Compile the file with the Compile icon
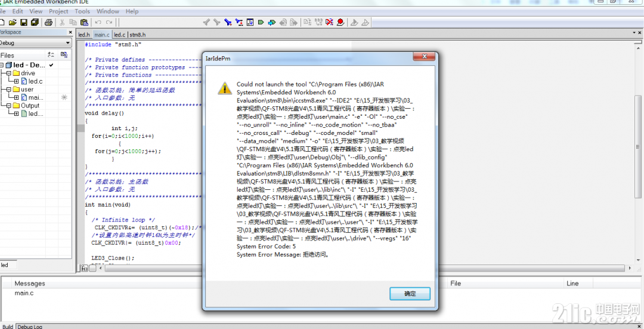644x329 pixels. click(307, 22)
